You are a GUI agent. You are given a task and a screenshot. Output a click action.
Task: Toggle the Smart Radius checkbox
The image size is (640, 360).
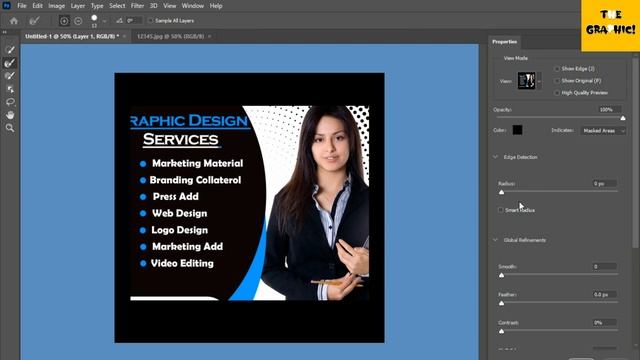click(500, 210)
